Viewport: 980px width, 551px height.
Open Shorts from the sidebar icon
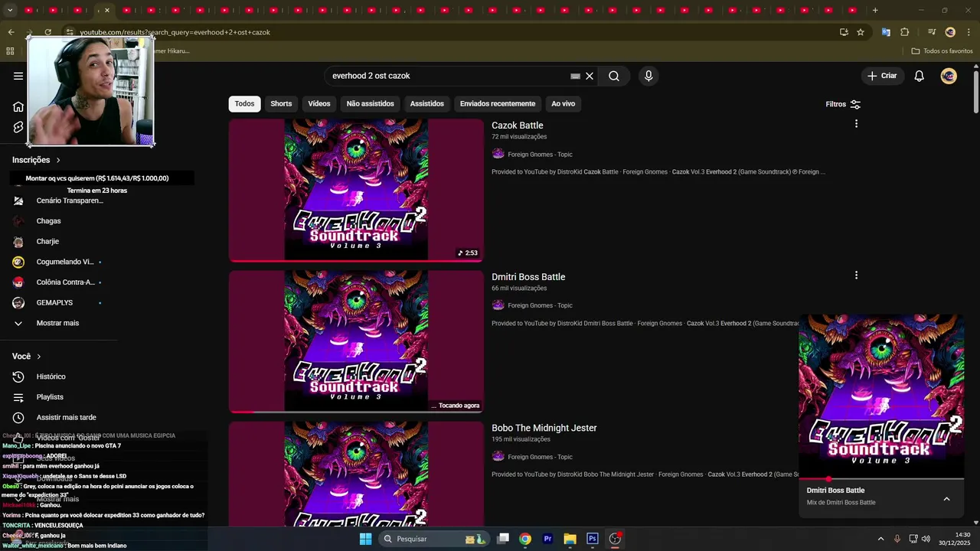pyautogui.click(x=18, y=127)
